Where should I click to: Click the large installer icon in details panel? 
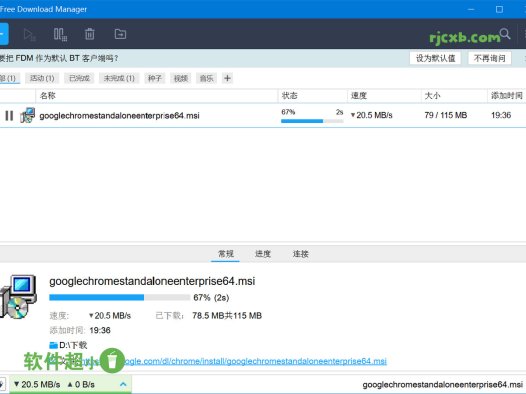click(x=18, y=297)
